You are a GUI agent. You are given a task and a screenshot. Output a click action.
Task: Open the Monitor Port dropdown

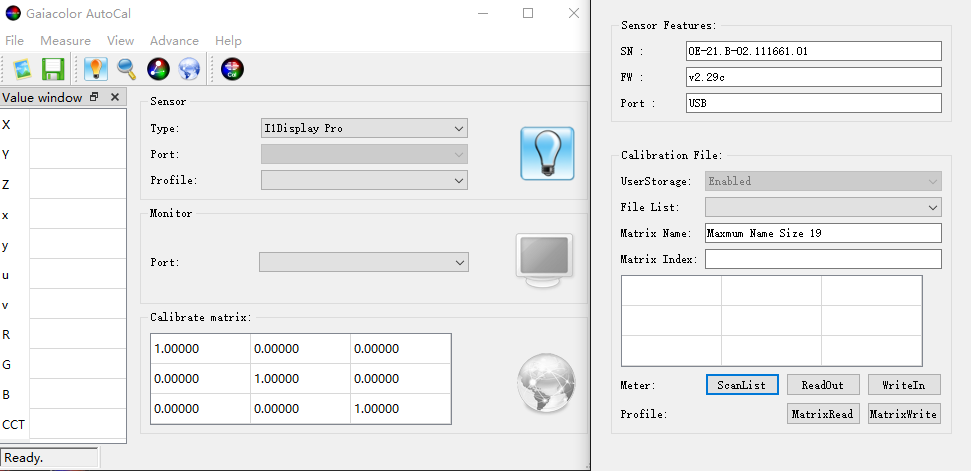[x=364, y=262]
